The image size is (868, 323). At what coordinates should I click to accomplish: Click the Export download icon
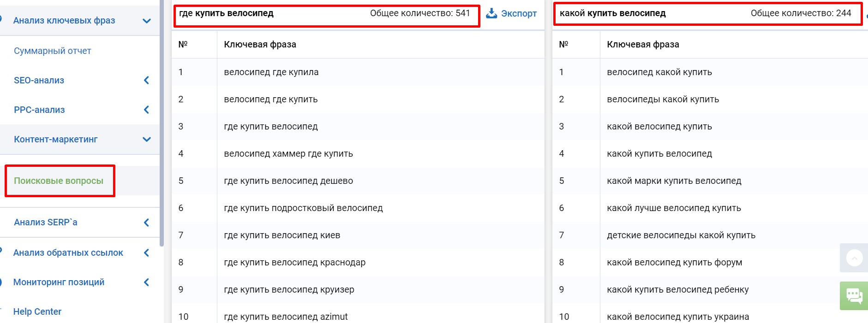coord(491,13)
